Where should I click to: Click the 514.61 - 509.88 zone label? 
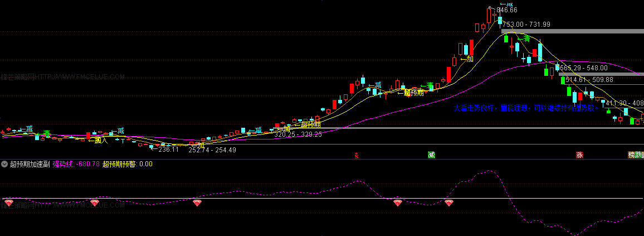click(589, 80)
